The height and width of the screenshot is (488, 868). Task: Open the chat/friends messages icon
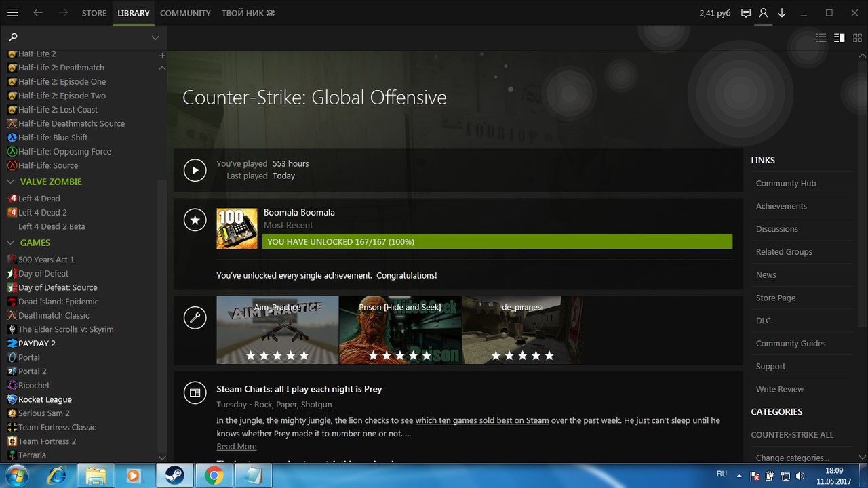746,13
